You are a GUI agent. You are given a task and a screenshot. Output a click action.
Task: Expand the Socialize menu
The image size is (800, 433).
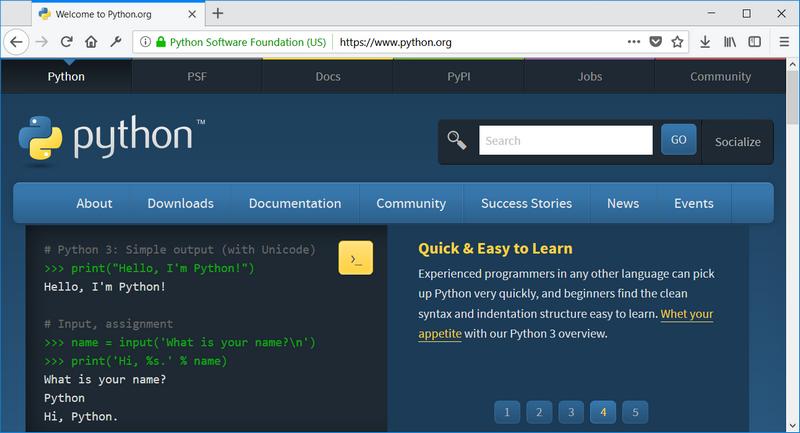(x=738, y=142)
